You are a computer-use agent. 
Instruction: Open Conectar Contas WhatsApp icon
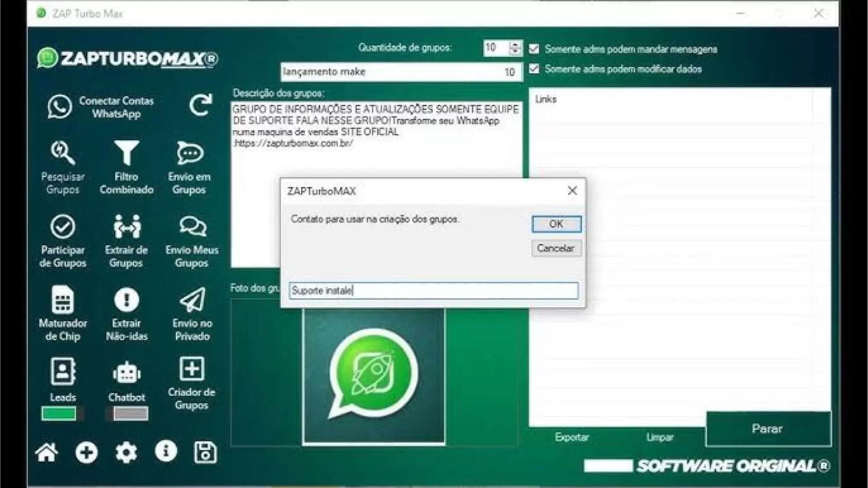coord(60,107)
